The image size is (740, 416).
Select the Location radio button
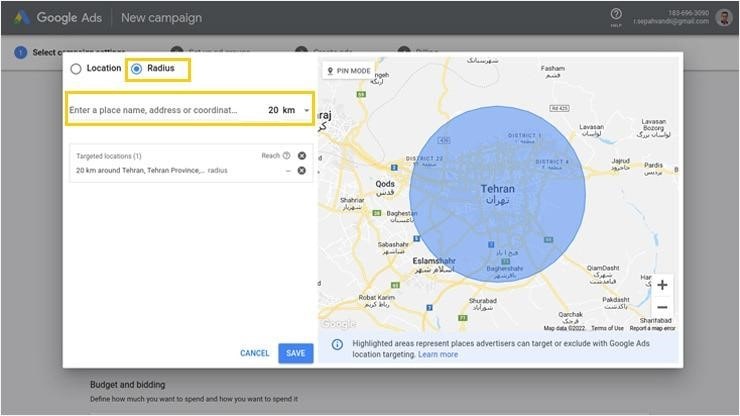point(76,69)
